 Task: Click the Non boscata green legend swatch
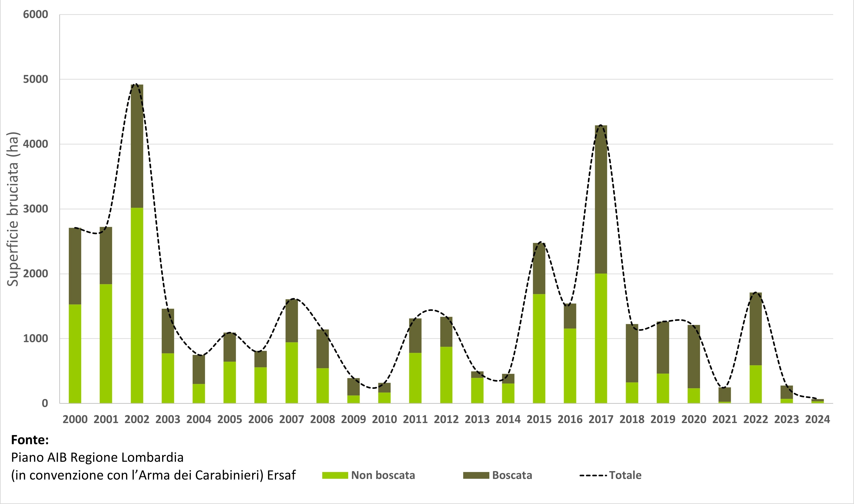[335, 475]
